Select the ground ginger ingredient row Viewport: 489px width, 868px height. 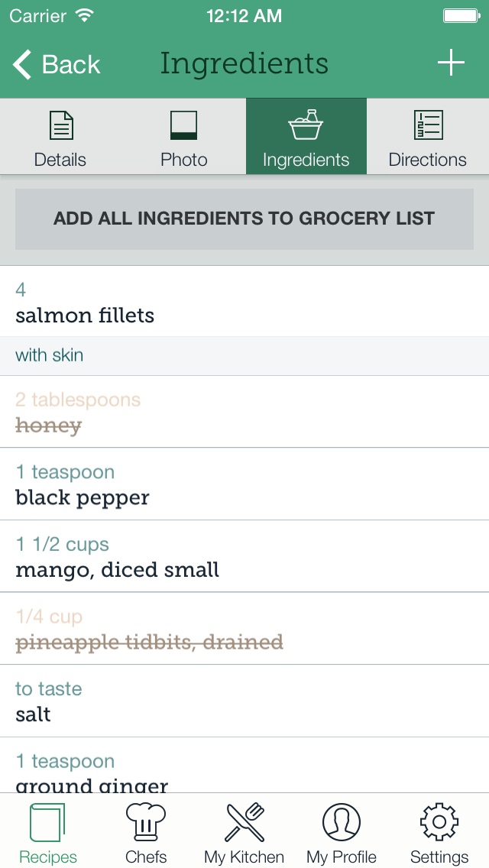coord(244,766)
